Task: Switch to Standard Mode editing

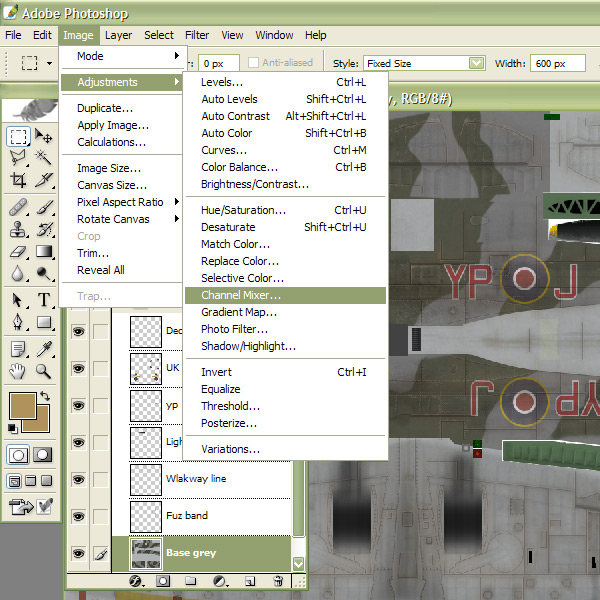Action: click(x=18, y=455)
